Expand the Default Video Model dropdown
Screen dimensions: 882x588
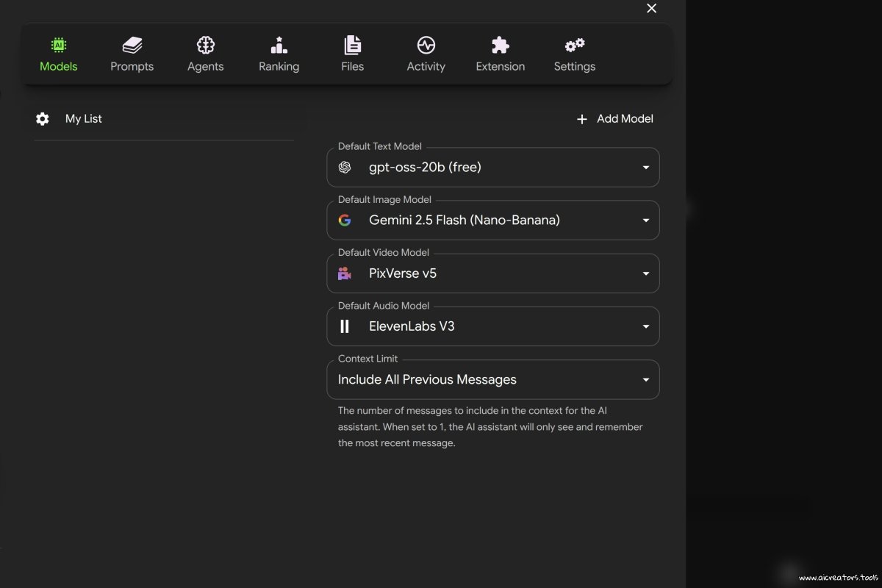(645, 273)
